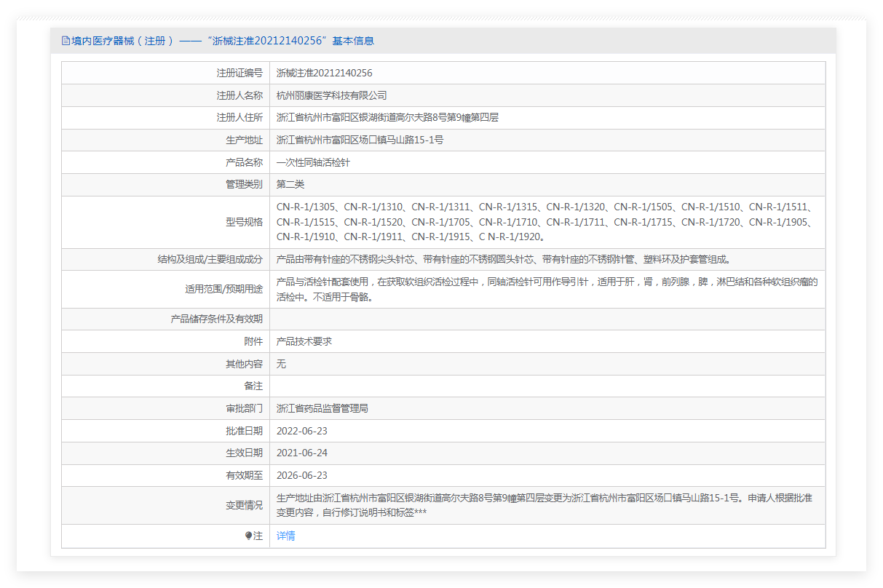Click the 适用范围/预期用途 row label
This screenshot has width=883, height=588.
pos(224,289)
